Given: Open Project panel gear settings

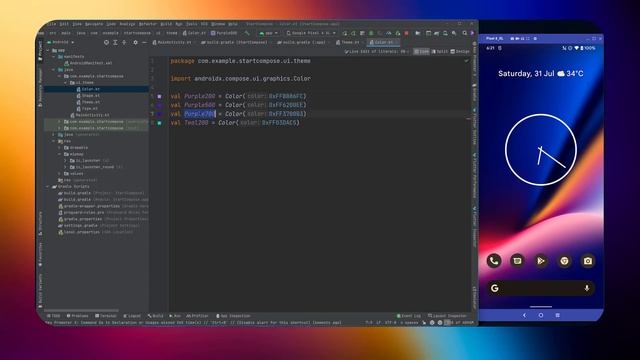Looking at the screenshot, I should coord(136,42).
